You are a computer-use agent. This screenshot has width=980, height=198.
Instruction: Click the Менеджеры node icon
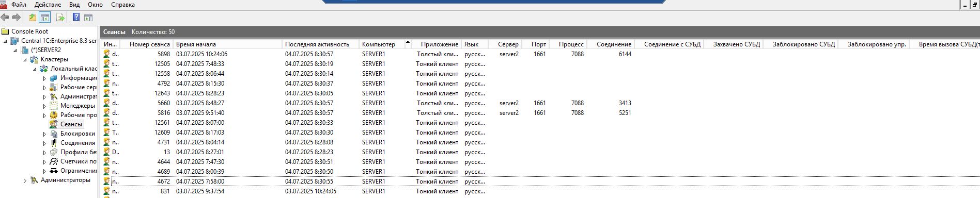coord(54,106)
